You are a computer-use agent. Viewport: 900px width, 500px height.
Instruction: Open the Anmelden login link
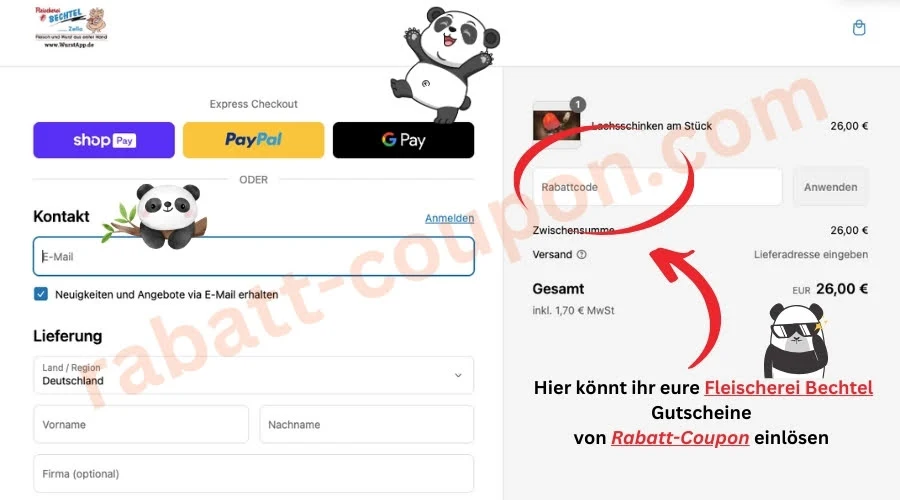(449, 218)
